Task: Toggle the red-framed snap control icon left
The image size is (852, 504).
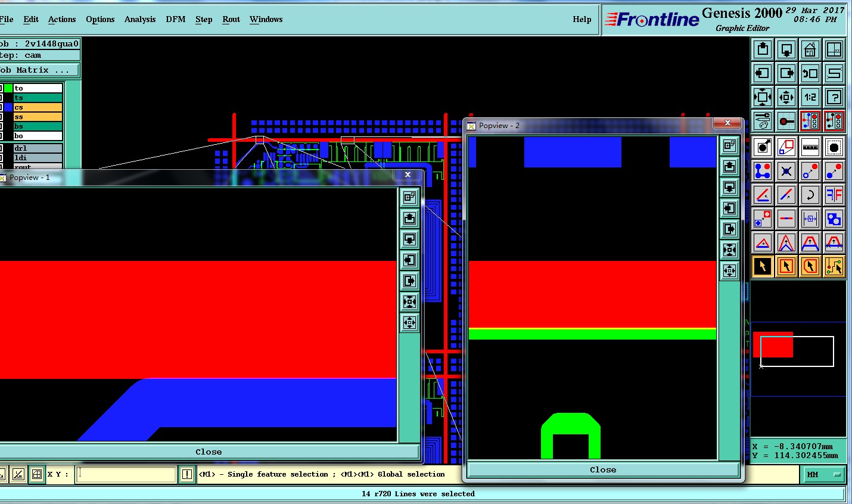Action: point(810,121)
